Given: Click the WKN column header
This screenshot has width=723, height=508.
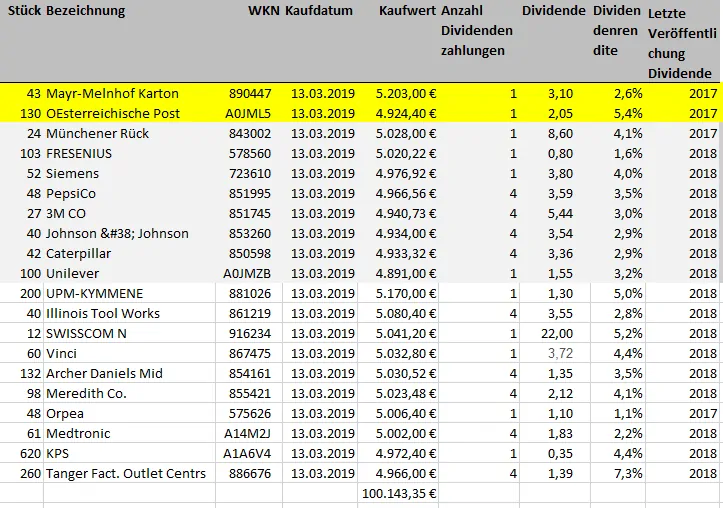Looking at the screenshot, I should click(x=264, y=11).
